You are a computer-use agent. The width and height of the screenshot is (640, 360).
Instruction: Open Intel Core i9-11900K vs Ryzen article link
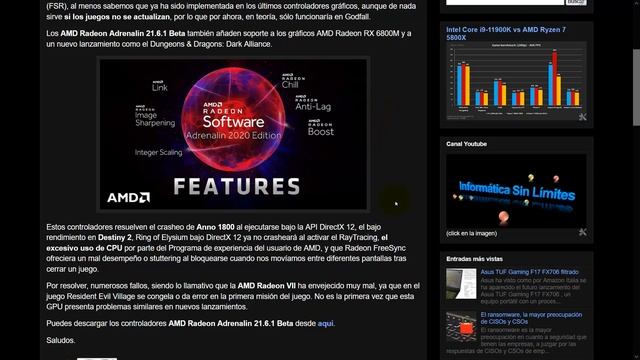(x=506, y=33)
